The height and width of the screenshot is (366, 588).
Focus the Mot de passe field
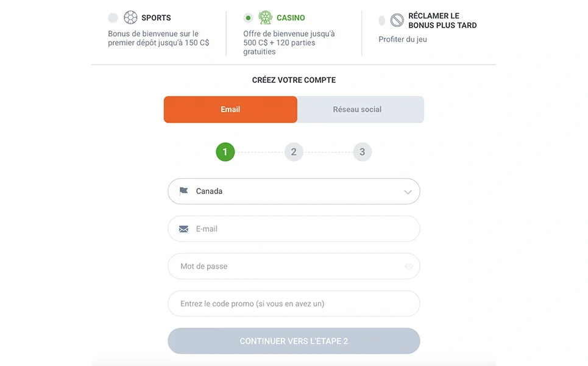[286, 267]
